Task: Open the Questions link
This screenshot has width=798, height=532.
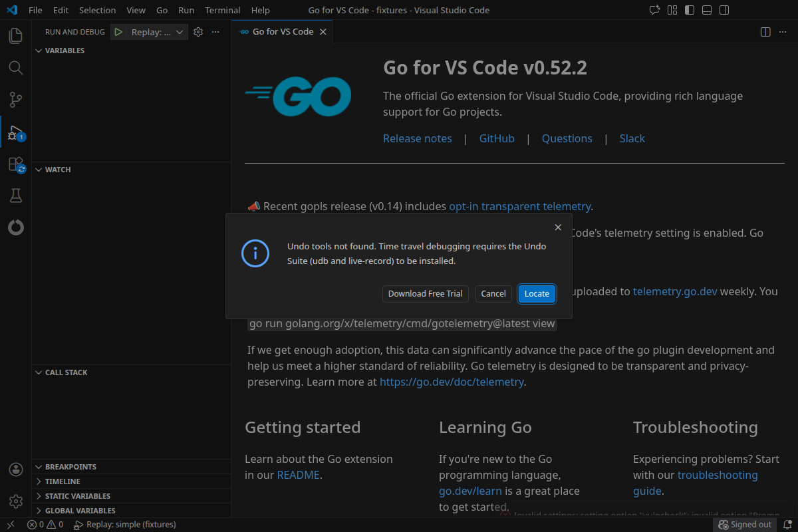Action: 567,138
